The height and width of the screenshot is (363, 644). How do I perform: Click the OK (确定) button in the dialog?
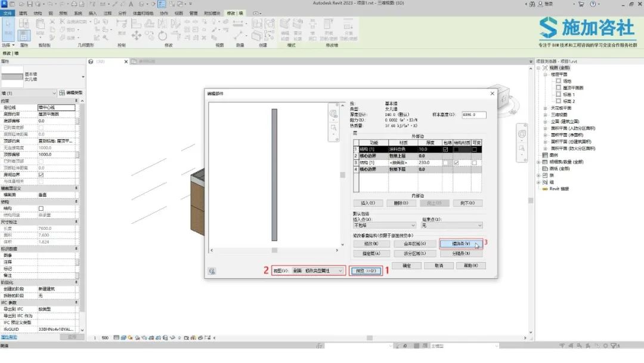(407, 266)
